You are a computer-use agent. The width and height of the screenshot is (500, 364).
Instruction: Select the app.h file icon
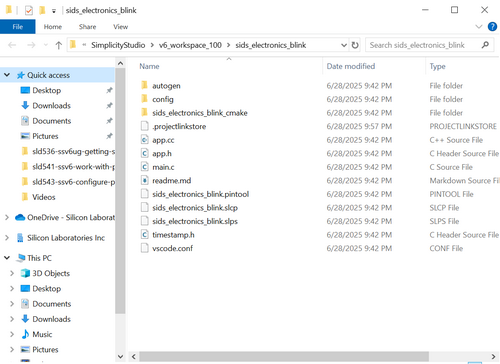click(x=144, y=153)
